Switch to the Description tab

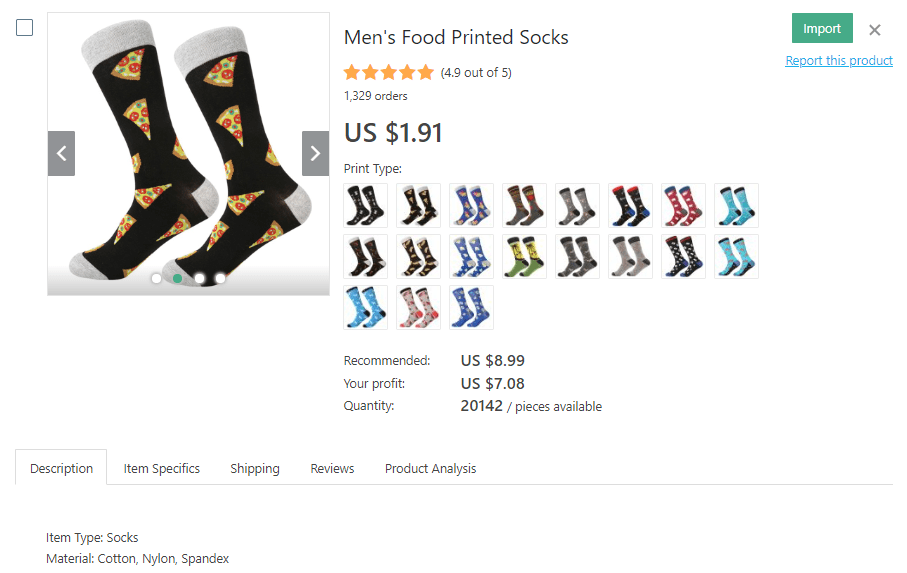tap(61, 468)
